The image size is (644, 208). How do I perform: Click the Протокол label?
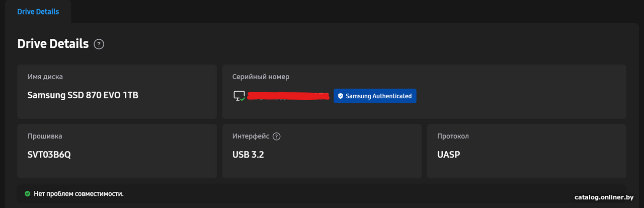tap(453, 136)
